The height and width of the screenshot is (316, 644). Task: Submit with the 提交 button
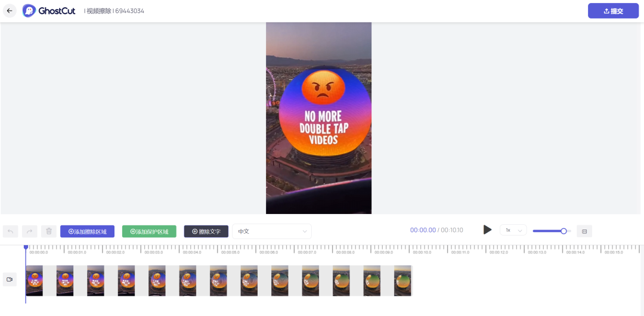[x=613, y=11]
